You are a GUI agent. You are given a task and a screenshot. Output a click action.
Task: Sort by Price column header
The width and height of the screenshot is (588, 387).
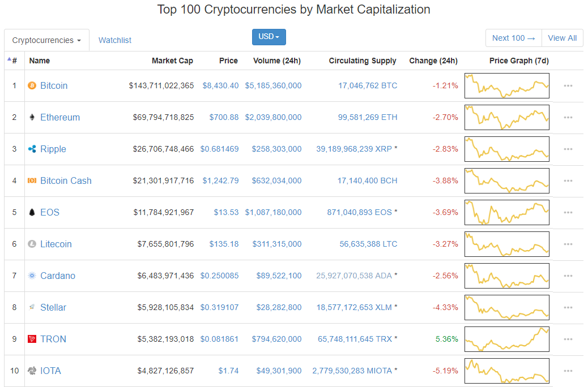pyautogui.click(x=228, y=61)
